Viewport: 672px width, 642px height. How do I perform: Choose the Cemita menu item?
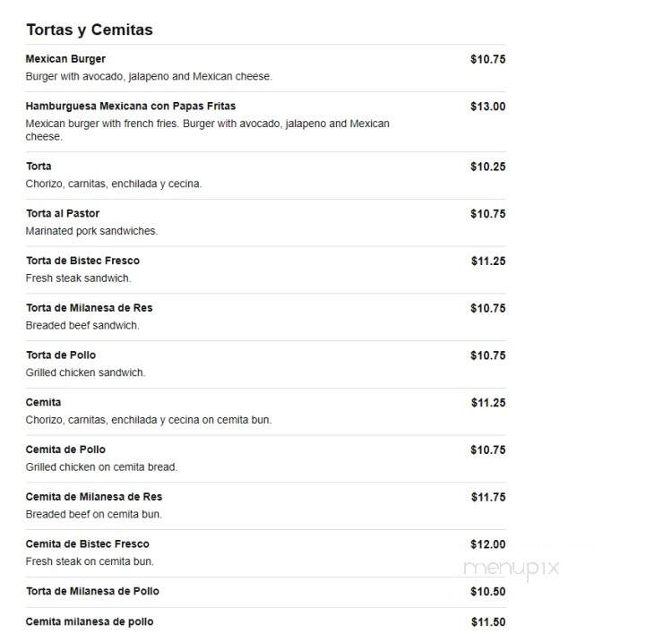(x=43, y=402)
